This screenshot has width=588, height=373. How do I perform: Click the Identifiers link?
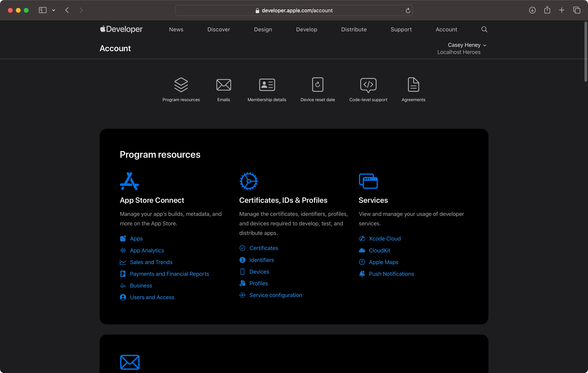[x=261, y=260]
